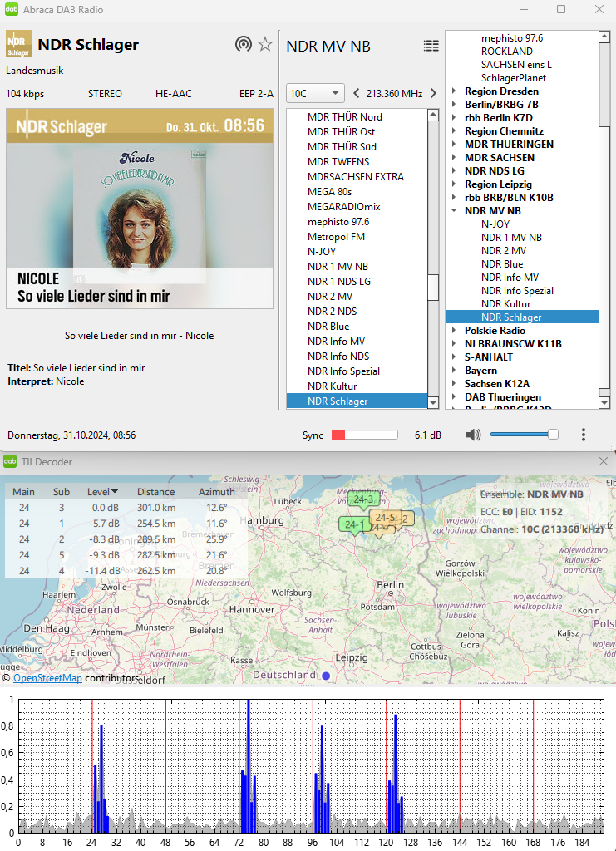The width and height of the screenshot is (616, 851).
Task: Go to previous channel frequency arrow
Action: (356, 93)
